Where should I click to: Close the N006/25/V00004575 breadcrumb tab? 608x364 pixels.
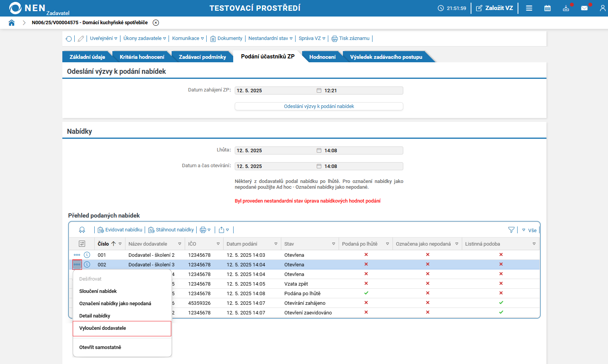pyautogui.click(x=156, y=23)
